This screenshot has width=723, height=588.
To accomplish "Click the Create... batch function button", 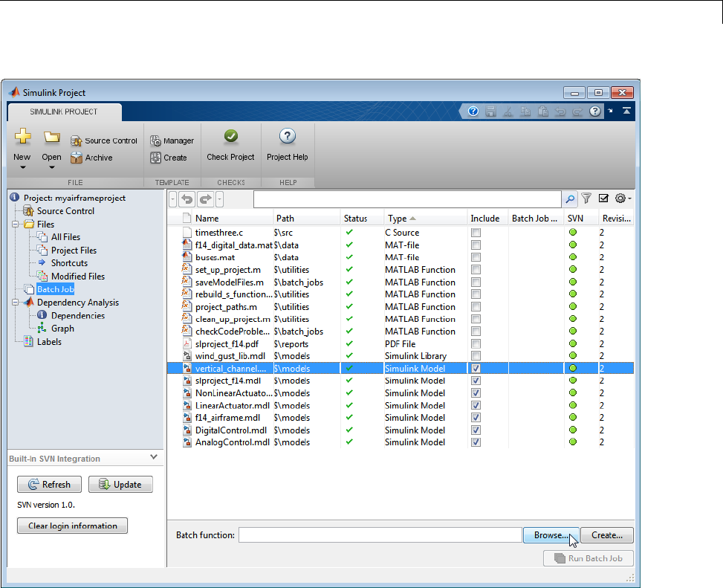I will [x=607, y=535].
